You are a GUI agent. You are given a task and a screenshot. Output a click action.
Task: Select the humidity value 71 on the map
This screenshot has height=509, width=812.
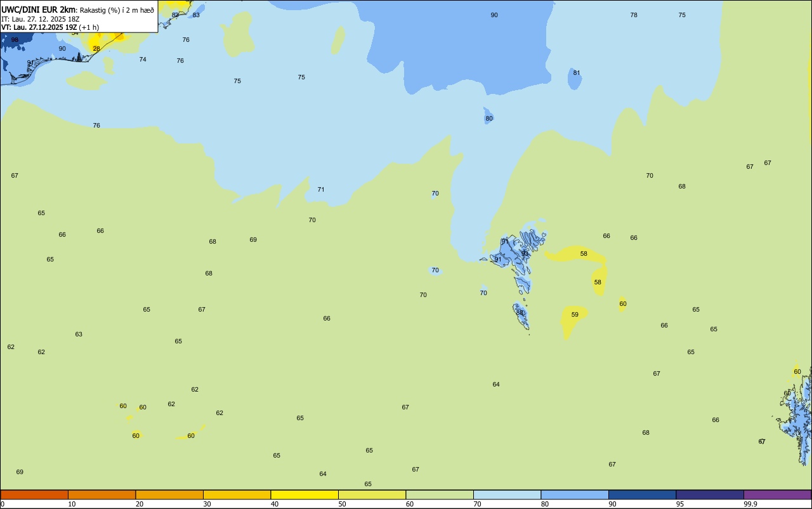click(321, 190)
